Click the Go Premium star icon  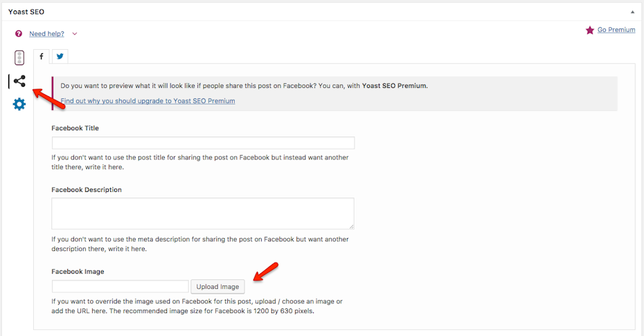589,30
